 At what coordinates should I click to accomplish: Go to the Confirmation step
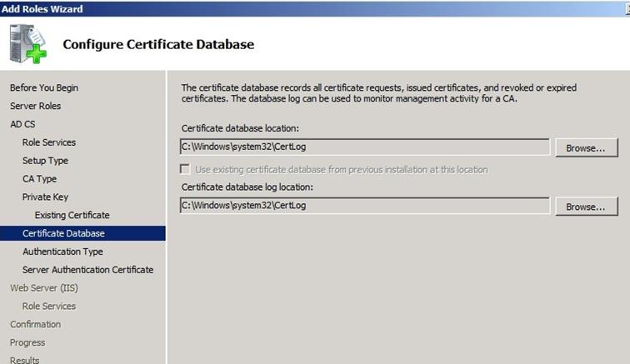35,324
